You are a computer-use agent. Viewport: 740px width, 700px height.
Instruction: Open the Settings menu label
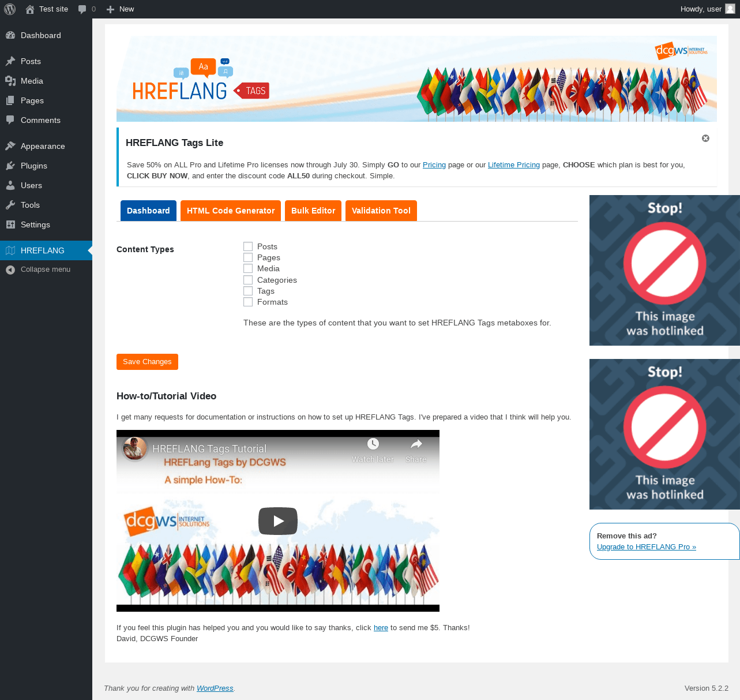point(35,224)
